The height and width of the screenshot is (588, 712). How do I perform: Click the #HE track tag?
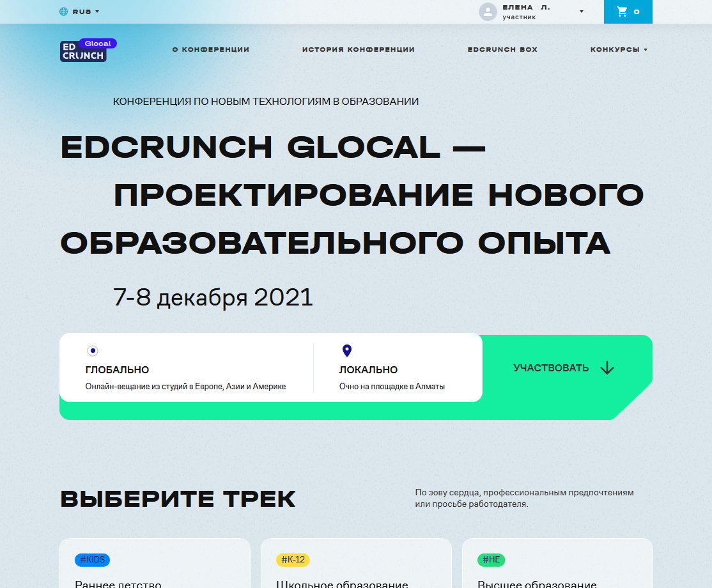pos(491,560)
